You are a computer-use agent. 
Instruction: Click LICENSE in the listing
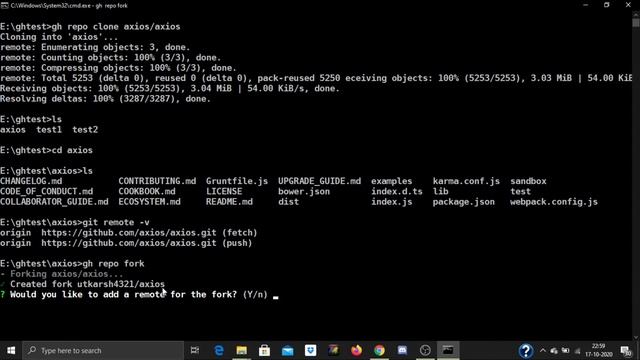pyautogui.click(x=224, y=191)
